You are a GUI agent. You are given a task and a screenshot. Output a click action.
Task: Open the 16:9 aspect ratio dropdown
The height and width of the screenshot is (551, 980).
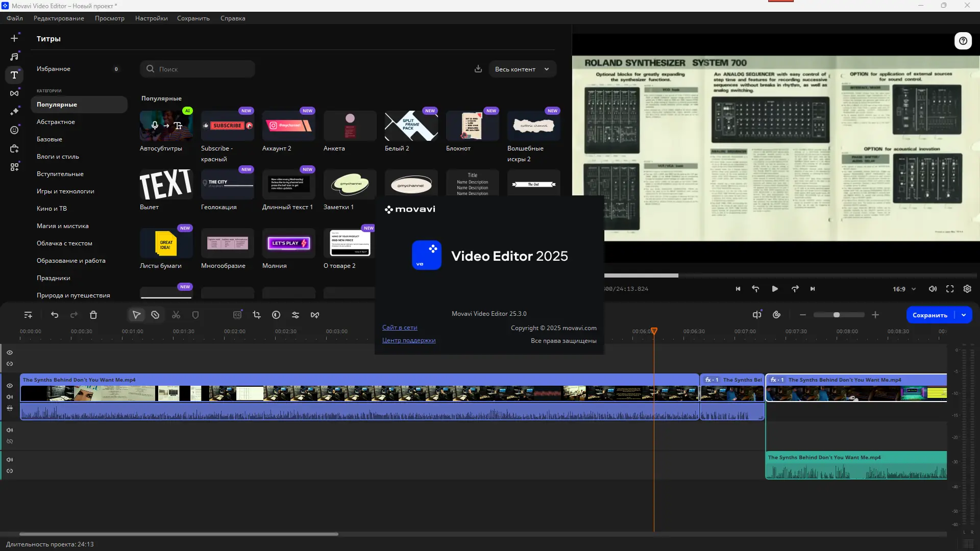click(904, 289)
